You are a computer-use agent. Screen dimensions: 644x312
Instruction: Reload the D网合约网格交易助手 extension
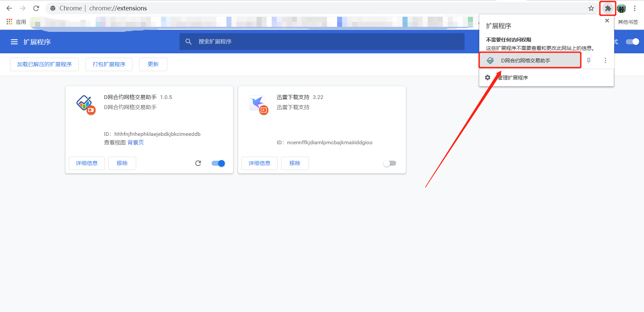pyautogui.click(x=198, y=163)
